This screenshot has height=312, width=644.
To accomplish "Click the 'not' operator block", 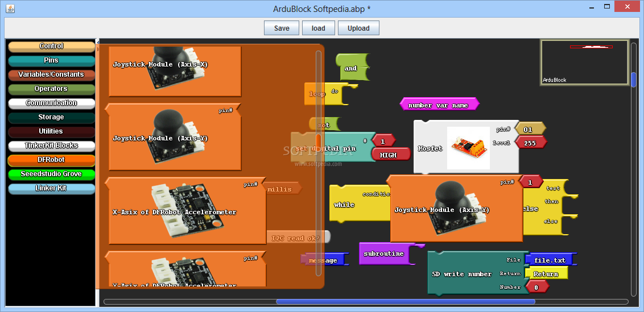I will (x=325, y=125).
